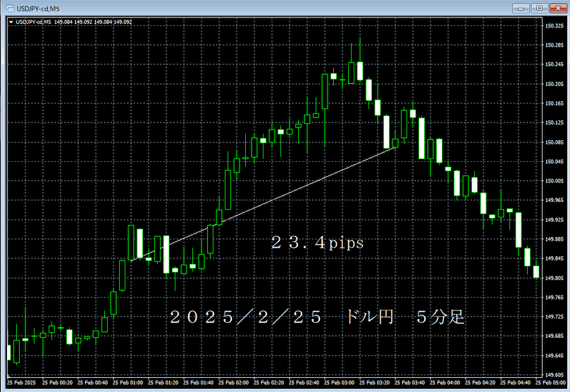Expand the chart info dropdown triangle
This screenshot has width=570, height=392.
(11, 22)
